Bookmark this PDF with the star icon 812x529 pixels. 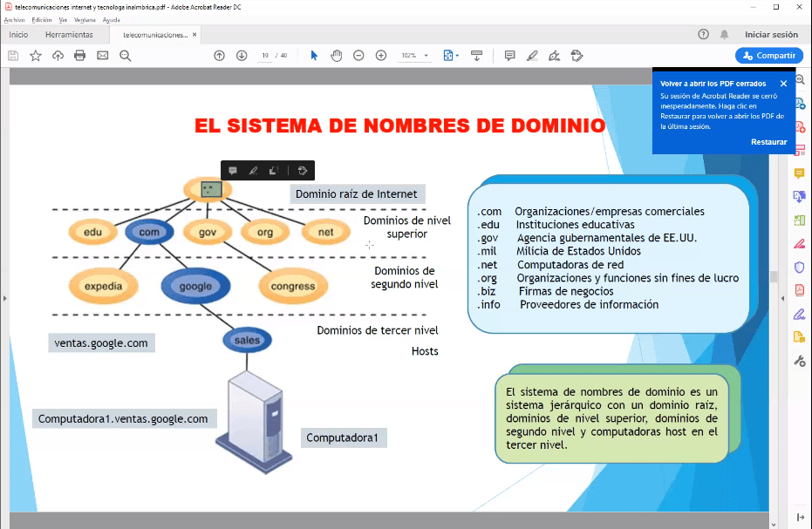click(x=36, y=56)
